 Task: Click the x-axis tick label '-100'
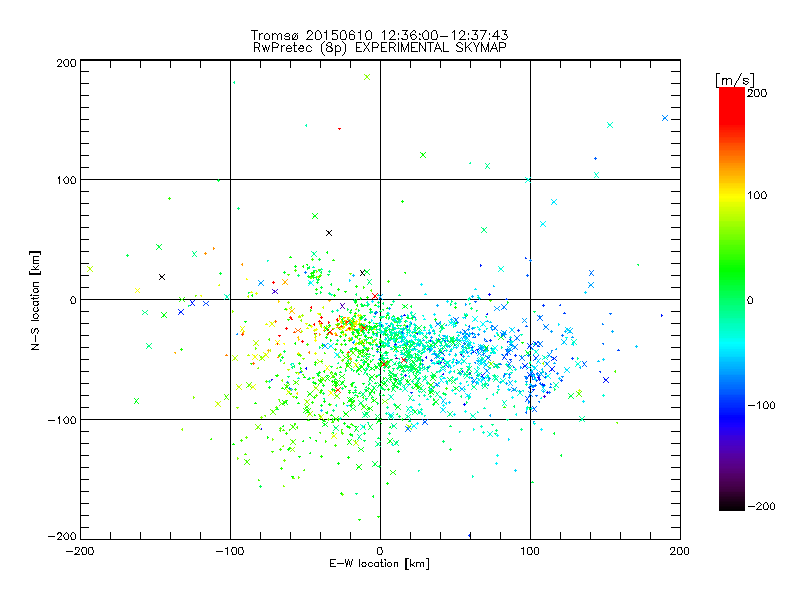pyautogui.click(x=230, y=551)
